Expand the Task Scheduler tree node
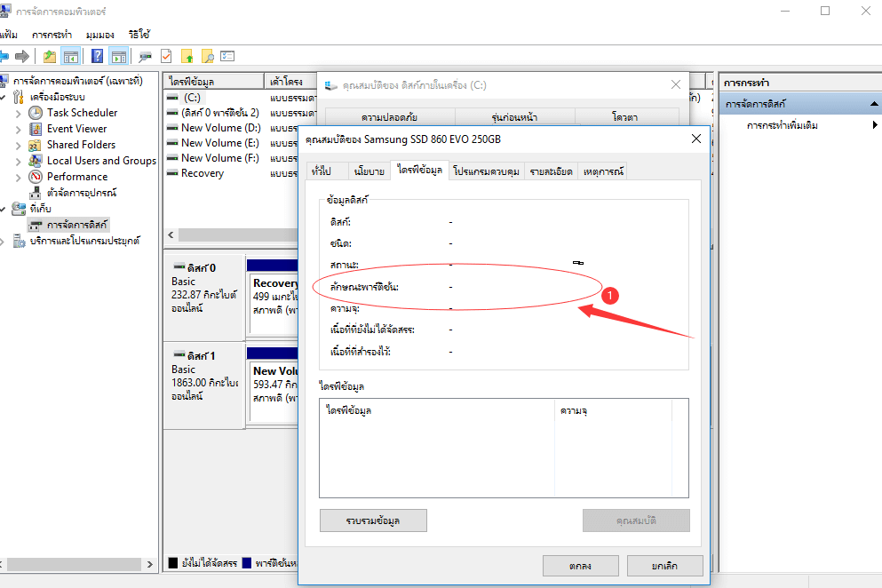The image size is (882, 588). pyautogui.click(x=19, y=113)
